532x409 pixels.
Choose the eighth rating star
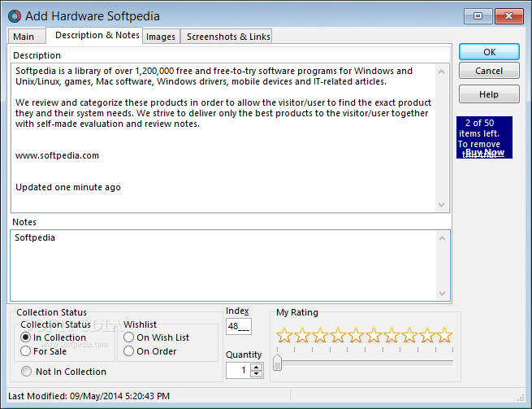tap(409, 335)
